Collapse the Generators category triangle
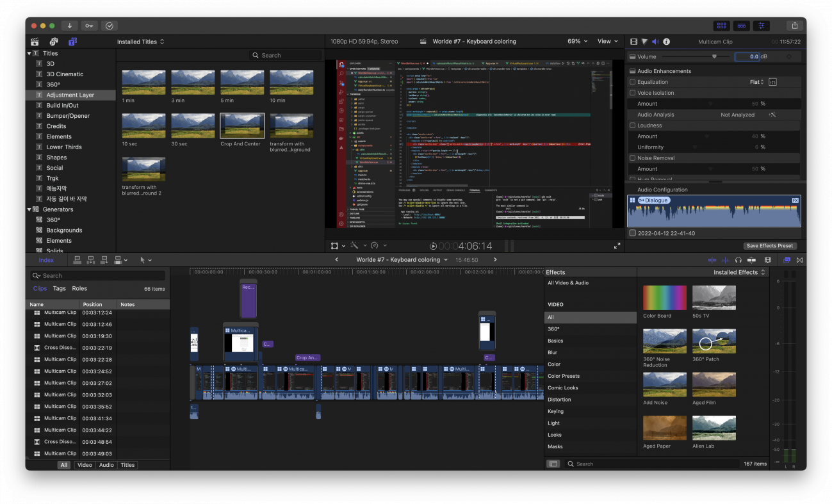 pos(29,209)
